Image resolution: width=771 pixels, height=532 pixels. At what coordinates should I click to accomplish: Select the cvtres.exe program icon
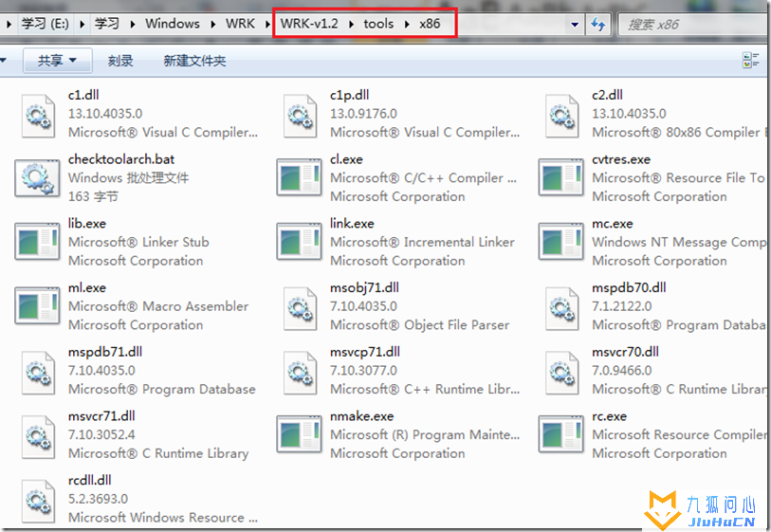(561, 177)
